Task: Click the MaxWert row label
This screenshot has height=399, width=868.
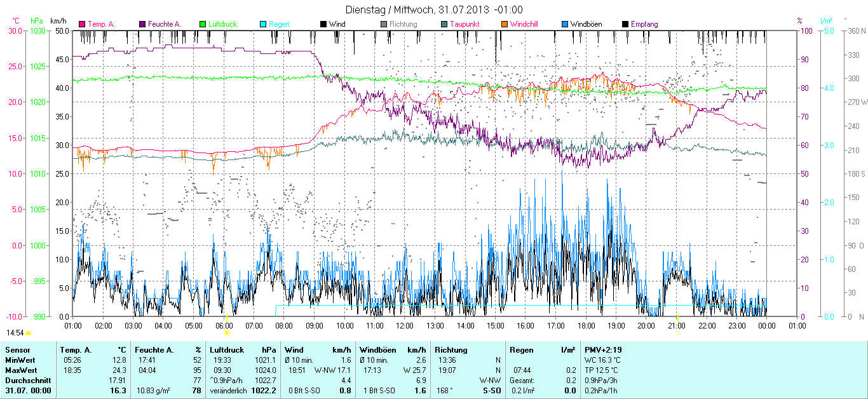Action: [x=21, y=370]
